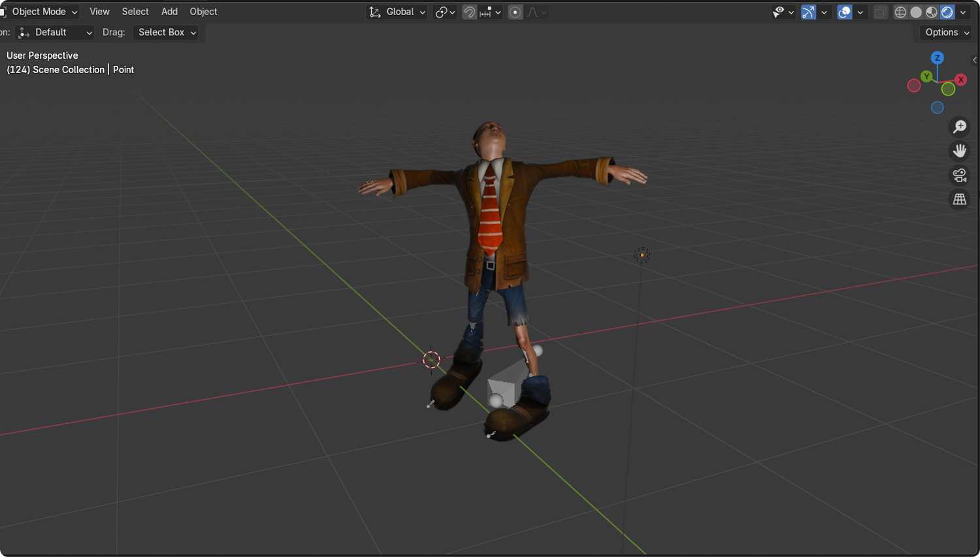The width and height of the screenshot is (980, 557).
Task: Click the negative X axis red circle
Action: [x=914, y=86]
